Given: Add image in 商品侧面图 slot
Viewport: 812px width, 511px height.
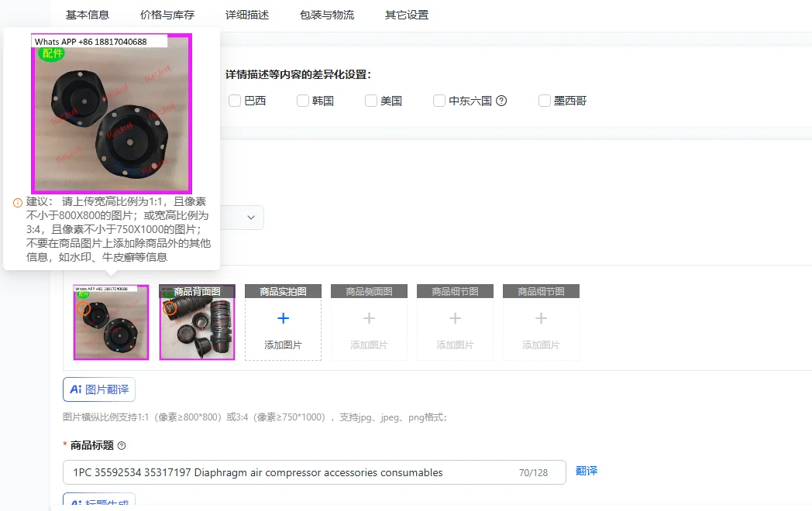Looking at the screenshot, I should coord(369,323).
